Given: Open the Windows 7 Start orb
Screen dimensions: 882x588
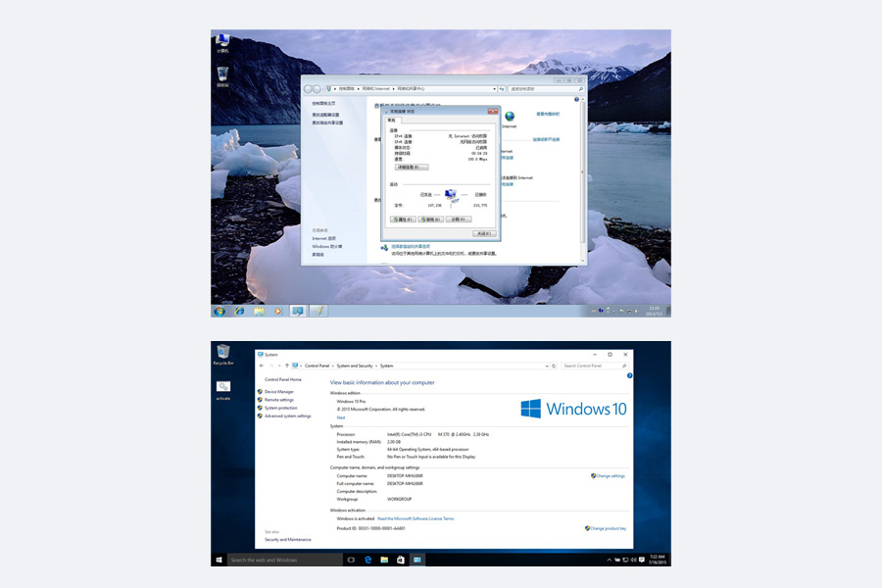Looking at the screenshot, I should coord(220,312).
